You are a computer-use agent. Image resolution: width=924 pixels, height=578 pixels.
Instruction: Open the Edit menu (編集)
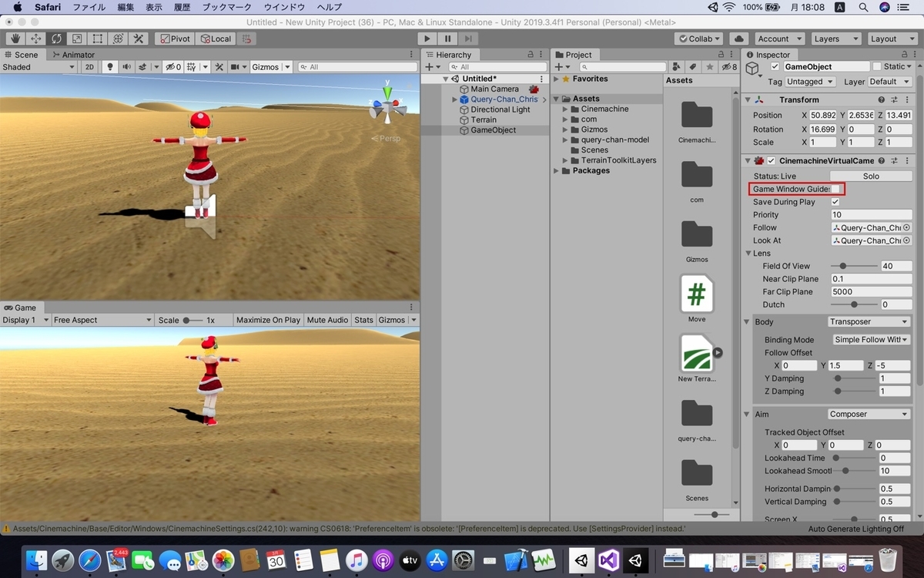[126, 7]
